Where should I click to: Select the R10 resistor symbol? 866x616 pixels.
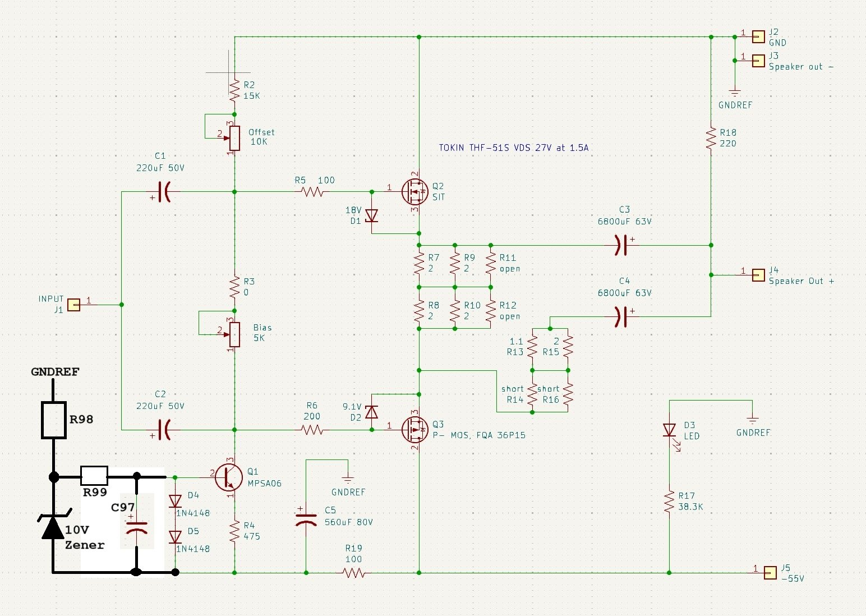click(455, 311)
